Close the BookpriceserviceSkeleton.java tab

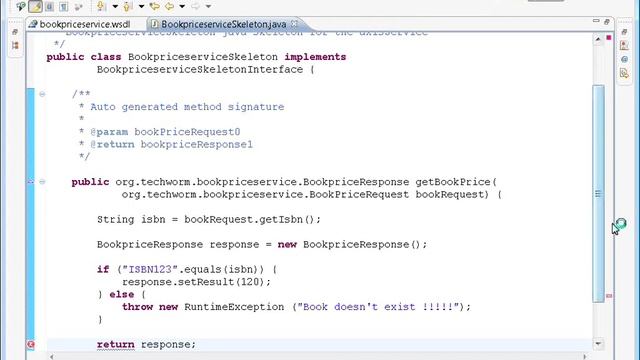tap(294, 24)
